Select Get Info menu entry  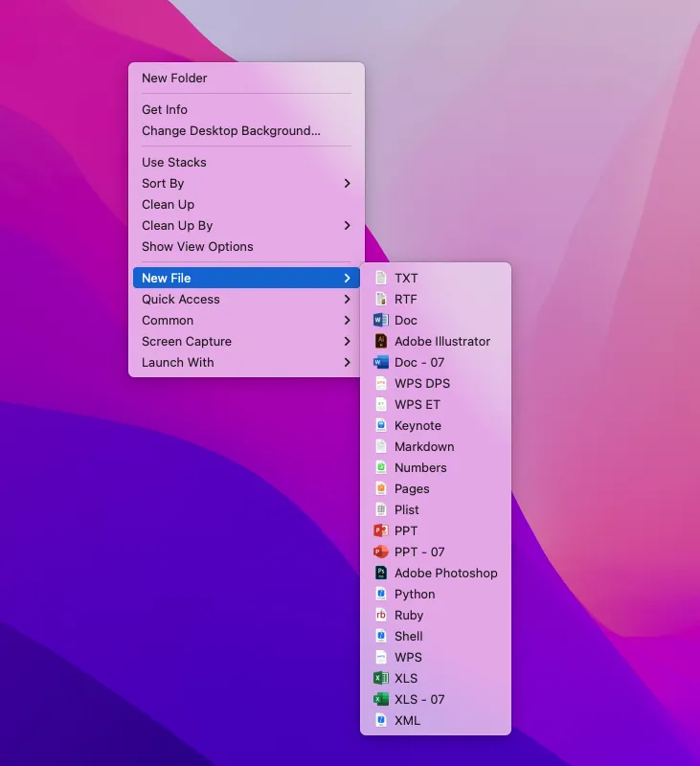[246, 109]
